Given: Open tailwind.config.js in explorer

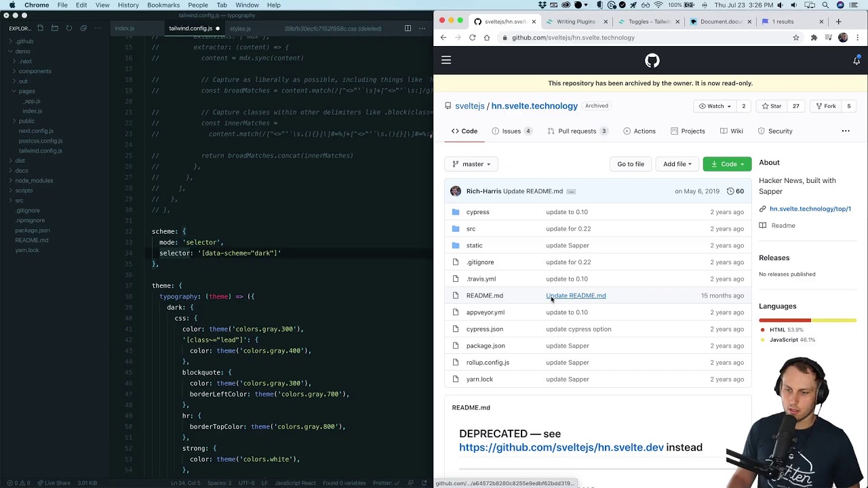Looking at the screenshot, I should click(41, 151).
